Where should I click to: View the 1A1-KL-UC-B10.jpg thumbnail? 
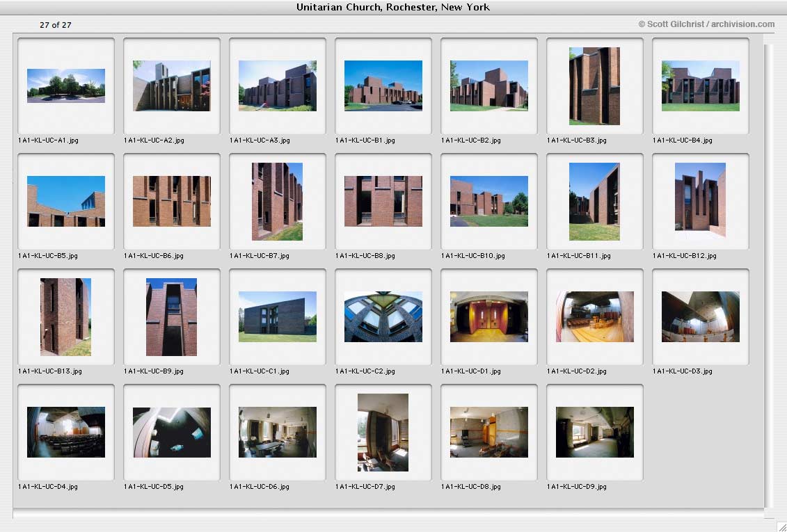tap(489, 201)
